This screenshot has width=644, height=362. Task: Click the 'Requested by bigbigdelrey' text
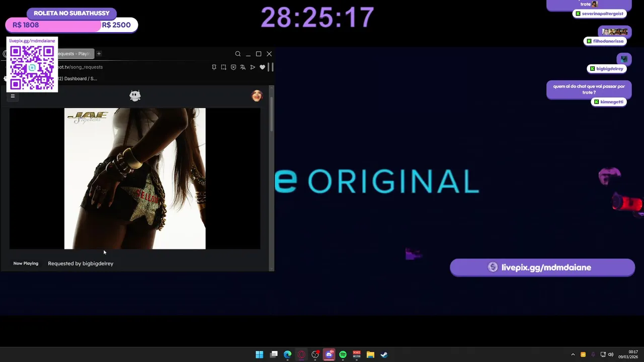click(80, 263)
